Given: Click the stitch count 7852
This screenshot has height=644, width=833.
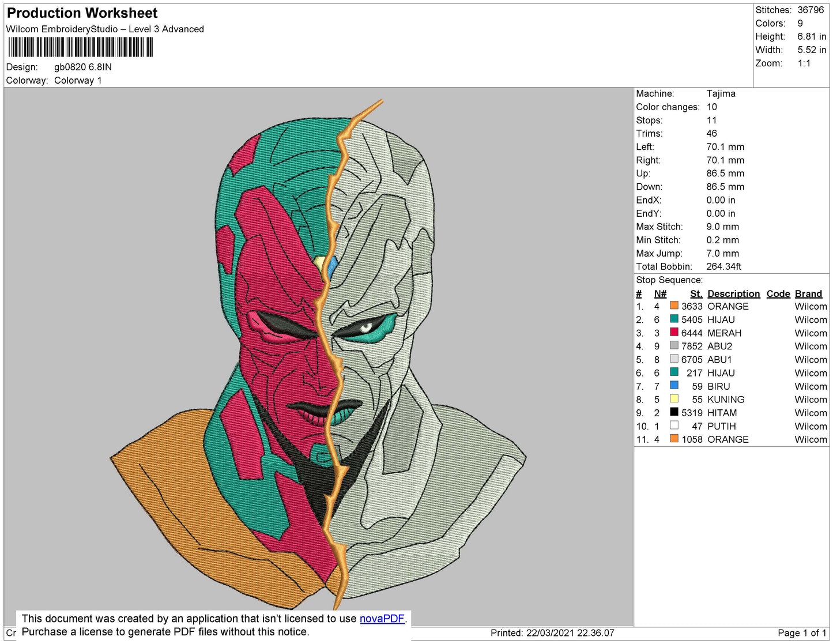Looking at the screenshot, I should pos(692,346).
